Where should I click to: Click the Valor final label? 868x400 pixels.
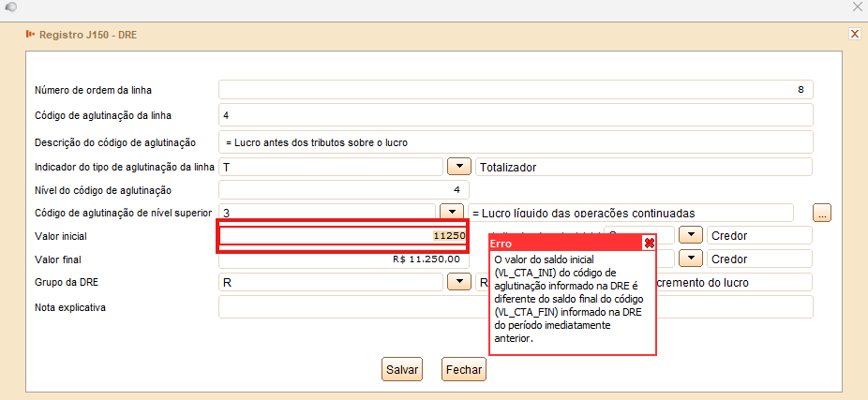point(58,259)
